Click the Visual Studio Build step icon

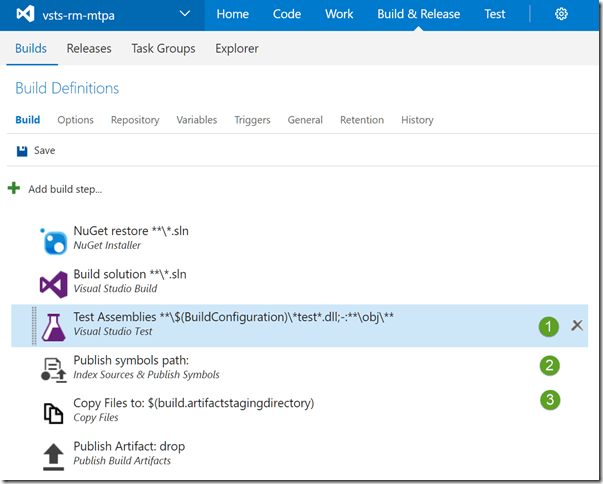pos(53,283)
